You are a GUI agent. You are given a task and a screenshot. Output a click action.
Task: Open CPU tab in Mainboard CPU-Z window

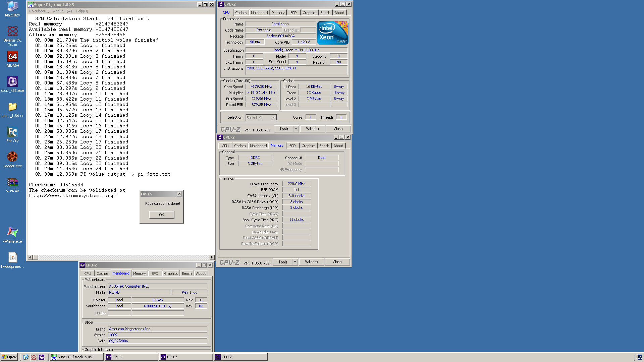click(x=88, y=274)
